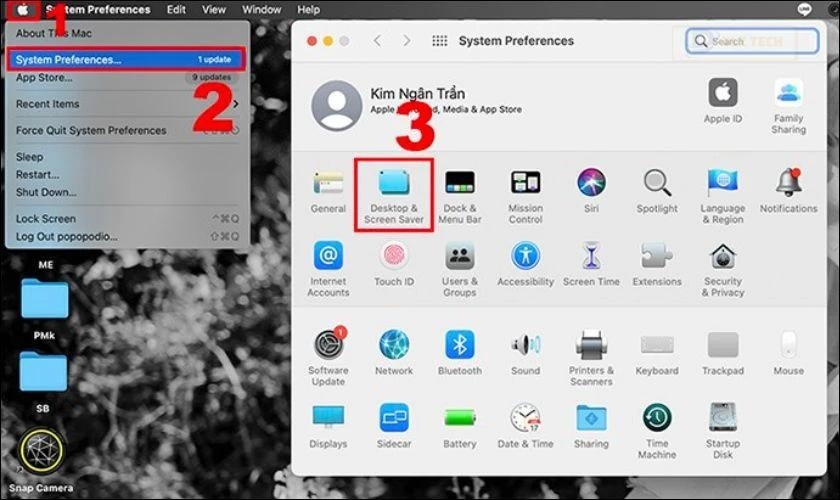Open Startup Disk preferences
This screenshot has height=500, width=840.
(x=723, y=431)
